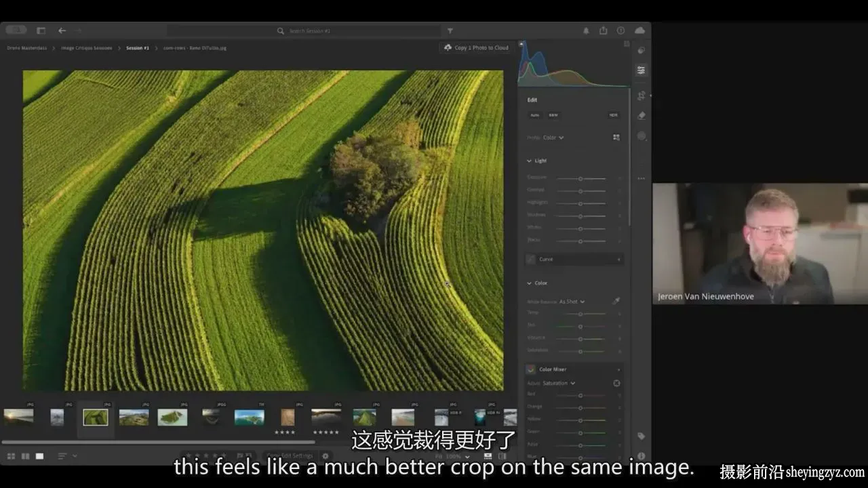Open the sort order dropdown
The height and width of the screenshot is (488, 868).
pos(67,456)
